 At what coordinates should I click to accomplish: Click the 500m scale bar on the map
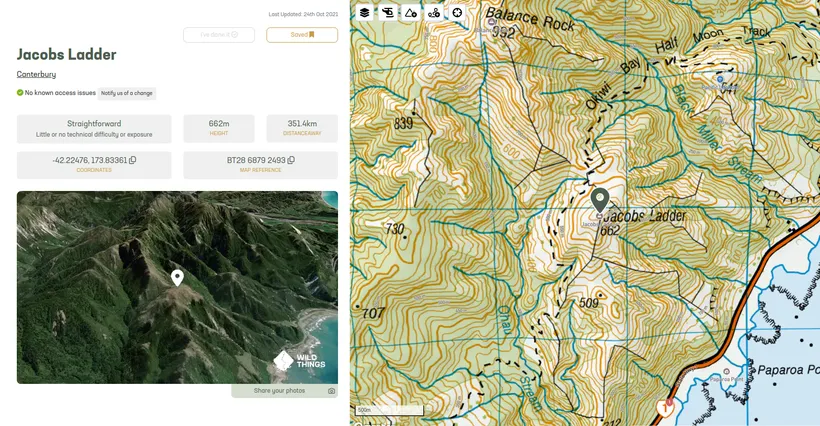pyautogui.click(x=390, y=410)
